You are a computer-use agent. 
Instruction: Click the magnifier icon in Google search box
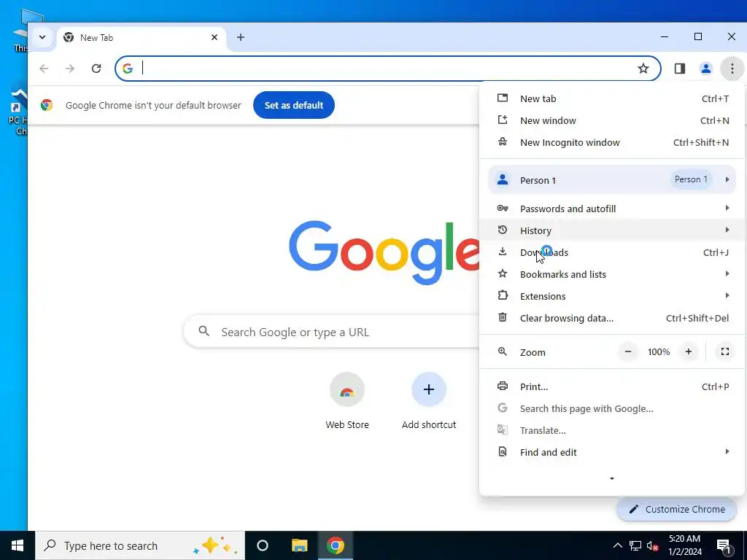pyautogui.click(x=204, y=331)
